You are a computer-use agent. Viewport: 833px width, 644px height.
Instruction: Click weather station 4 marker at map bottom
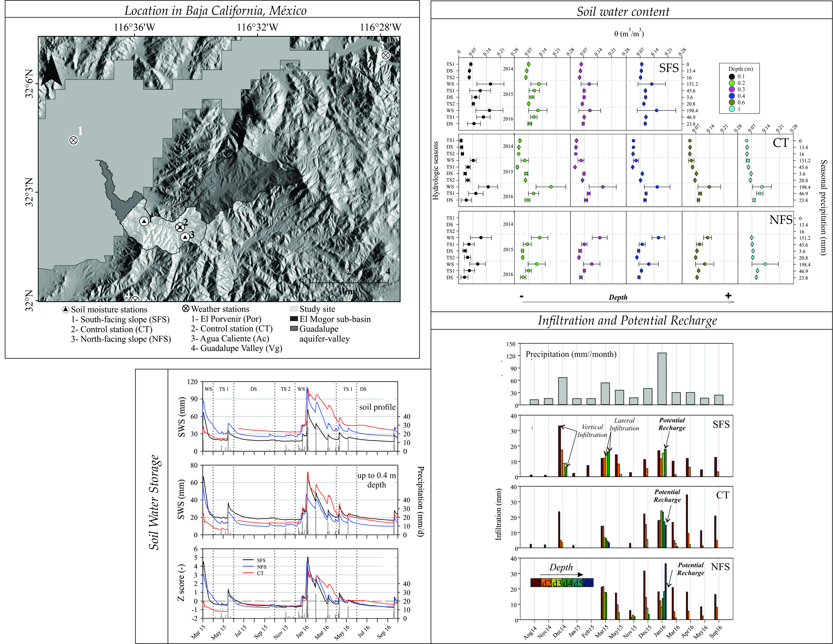coord(135,299)
